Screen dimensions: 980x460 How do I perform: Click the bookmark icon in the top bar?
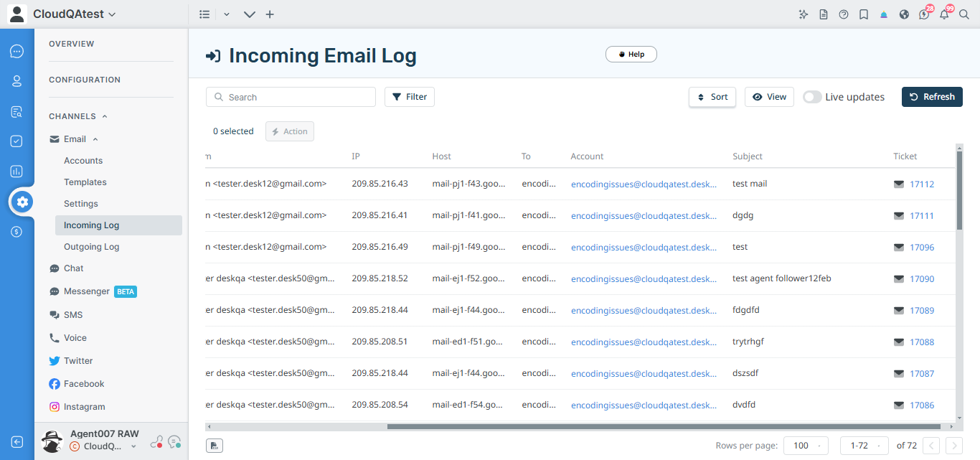click(863, 14)
